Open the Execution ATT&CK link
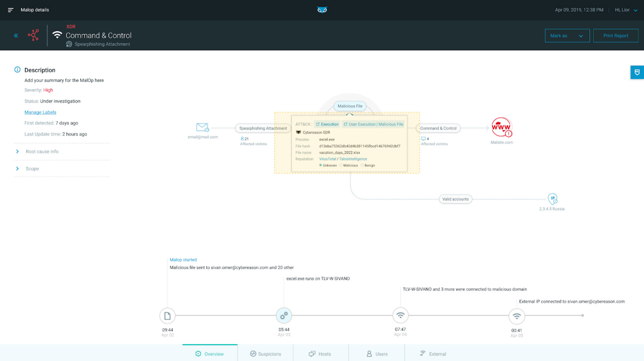Viewport: 644px width, 361px height. pyautogui.click(x=327, y=124)
